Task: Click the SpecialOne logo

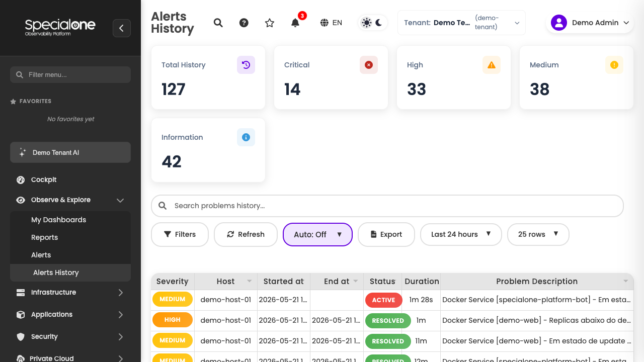Action: coord(60,27)
